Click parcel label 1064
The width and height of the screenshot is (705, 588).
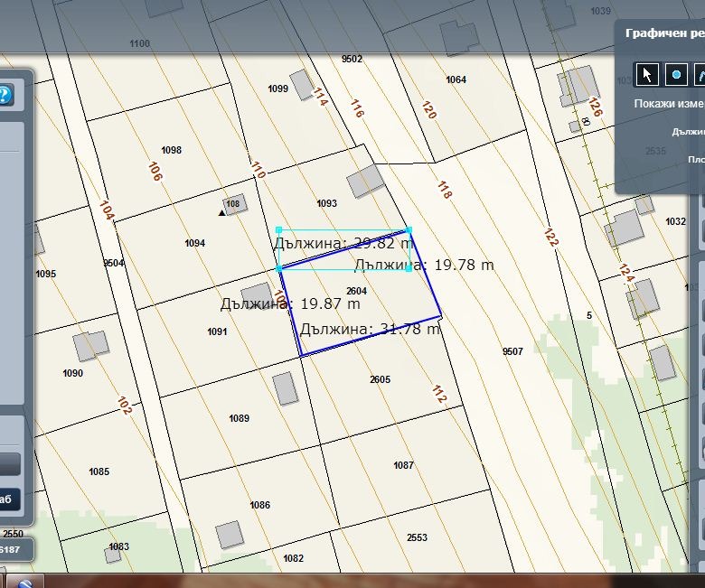tap(456, 80)
